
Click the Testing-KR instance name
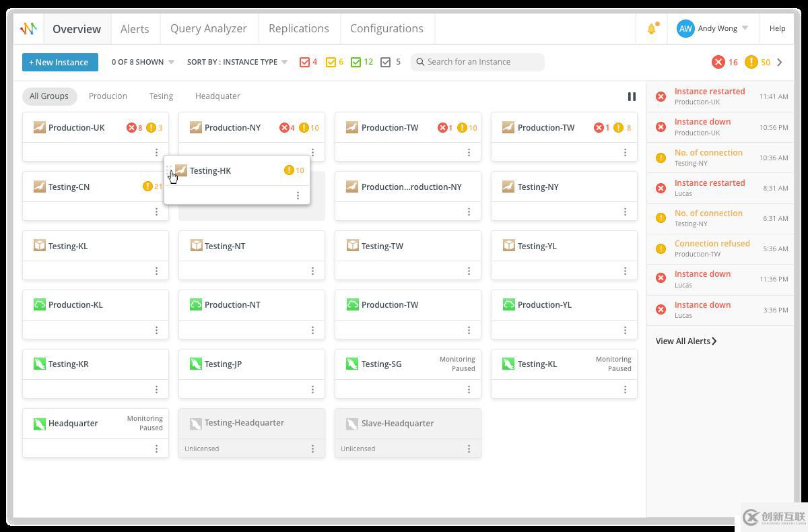coord(68,364)
